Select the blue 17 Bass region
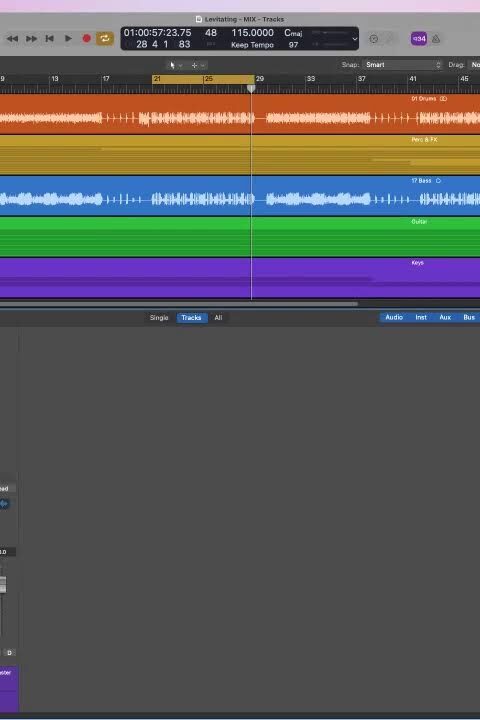 tap(240, 196)
